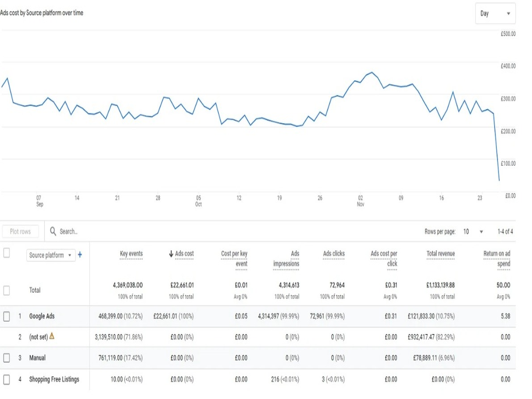532x399 pixels.
Task: Sort by Total revenue column header
Action: pos(441,254)
